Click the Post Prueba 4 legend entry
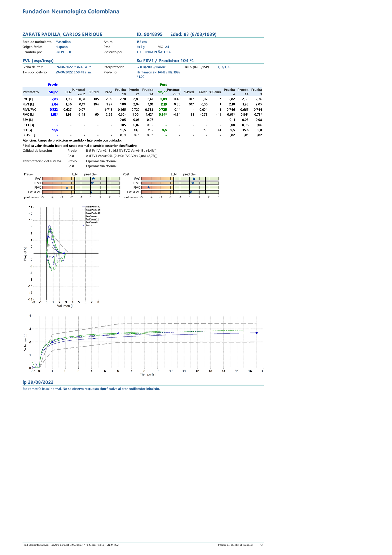 (x=91, y=216)
